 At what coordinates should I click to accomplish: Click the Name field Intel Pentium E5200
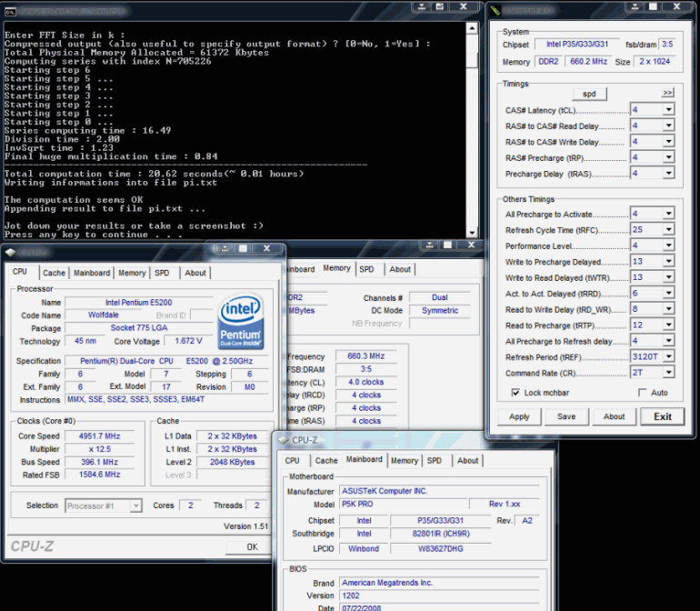pyautogui.click(x=139, y=303)
